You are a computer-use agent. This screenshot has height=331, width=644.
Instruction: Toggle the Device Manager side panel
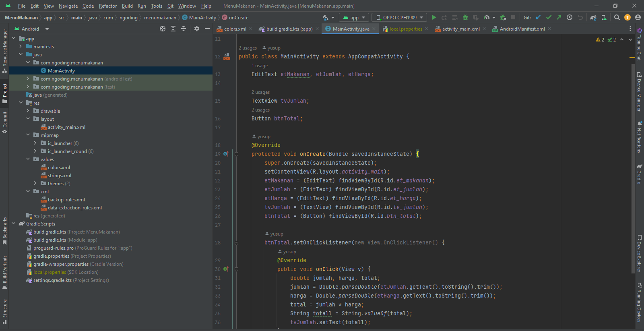pyautogui.click(x=639, y=92)
